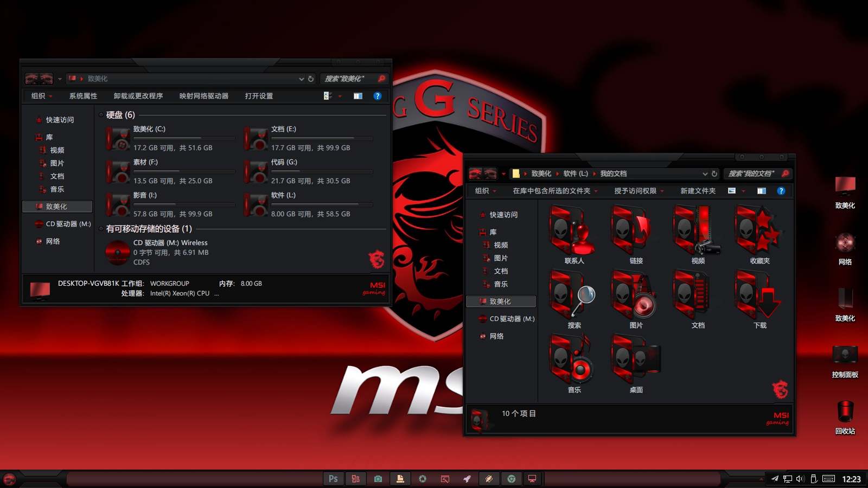Click the 系统属性 button

pos(82,96)
